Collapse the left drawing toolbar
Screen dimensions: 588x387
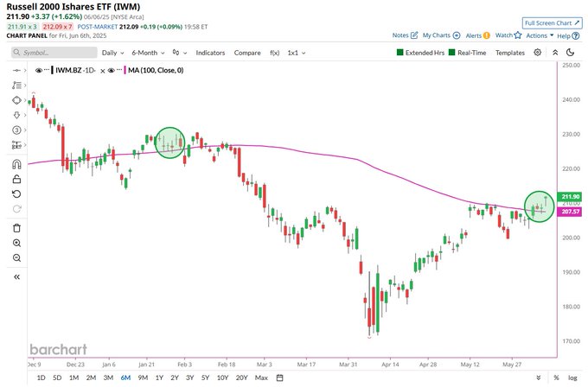coord(16,277)
